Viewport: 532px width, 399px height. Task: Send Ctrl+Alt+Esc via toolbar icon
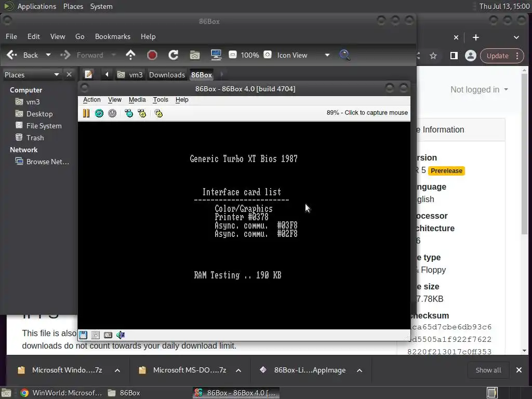[x=142, y=113]
